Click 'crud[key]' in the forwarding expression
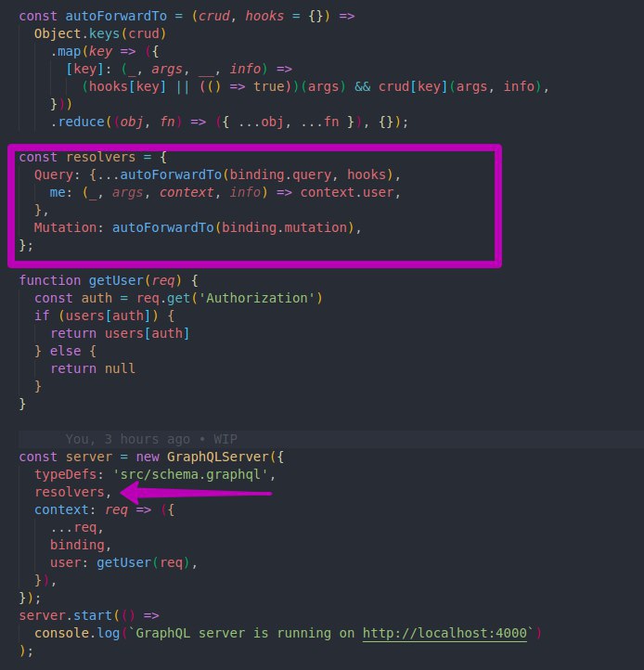Viewport: 644px width, 670px height. pyautogui.click(x=413, y=86)
